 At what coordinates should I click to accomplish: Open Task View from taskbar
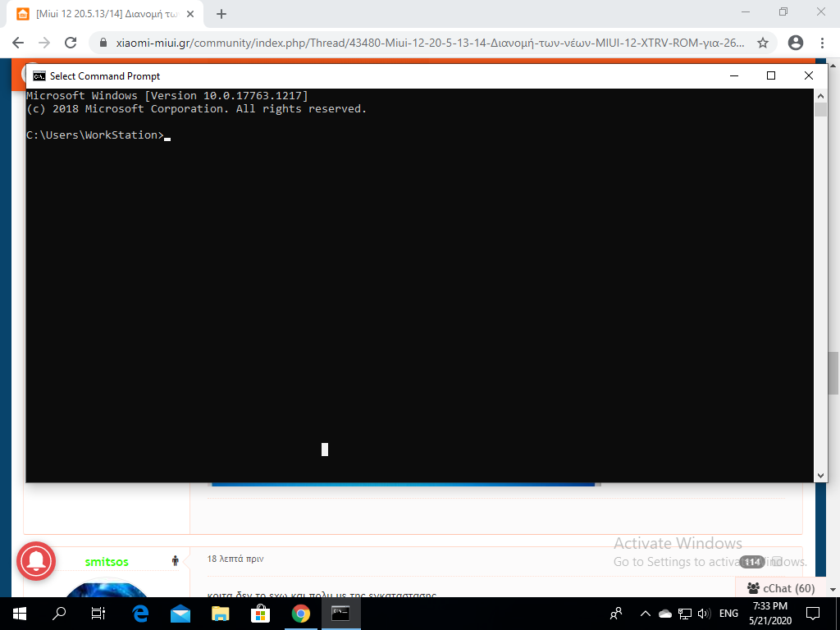[98, 614]
